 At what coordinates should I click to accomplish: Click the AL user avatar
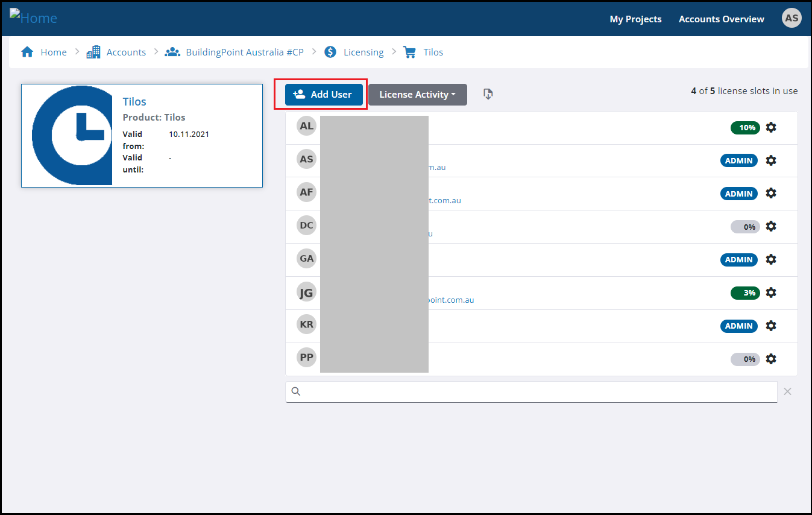(x=307, y=126)
